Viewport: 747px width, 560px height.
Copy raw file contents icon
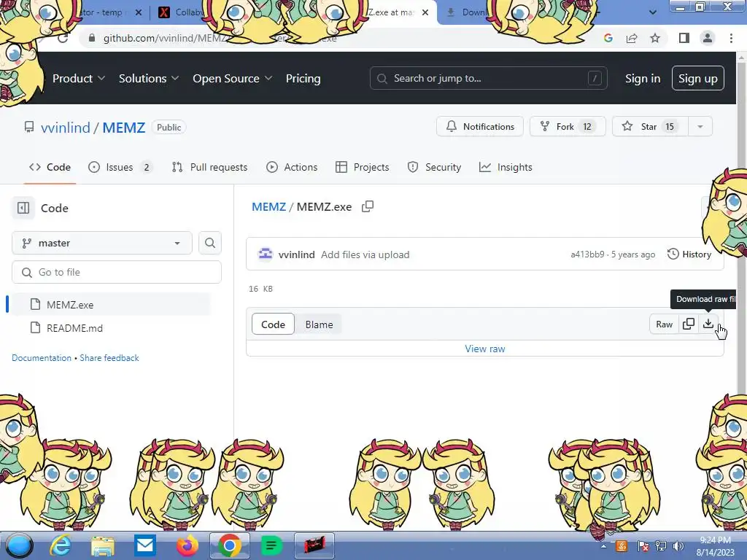689,324
